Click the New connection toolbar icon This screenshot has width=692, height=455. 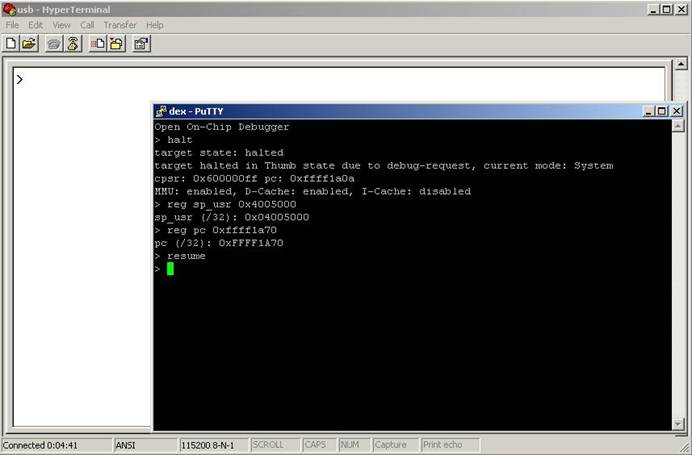coord(11,44)
